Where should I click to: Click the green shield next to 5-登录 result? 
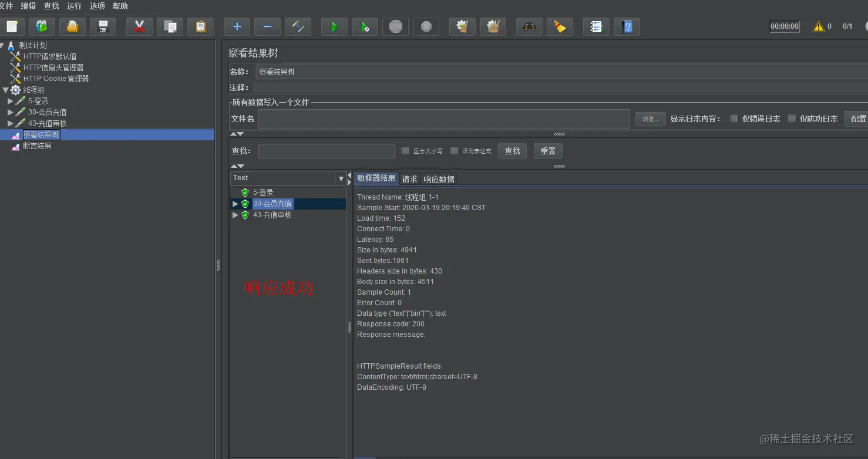click(x=245, y=193)
